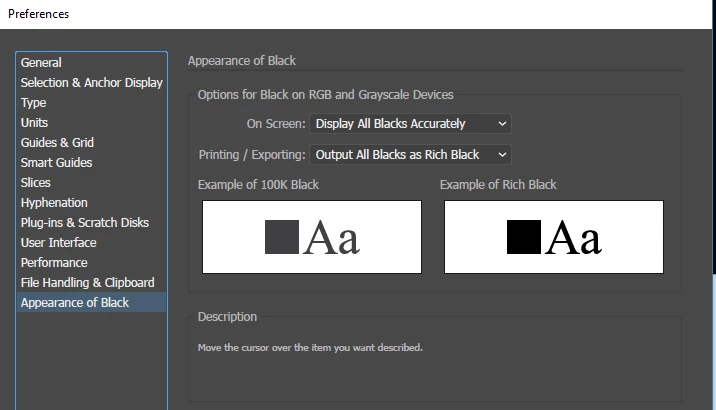Screen dimensions: 716x410
Task: Select Guides & Grid category
Action: (x=57, y=143)
